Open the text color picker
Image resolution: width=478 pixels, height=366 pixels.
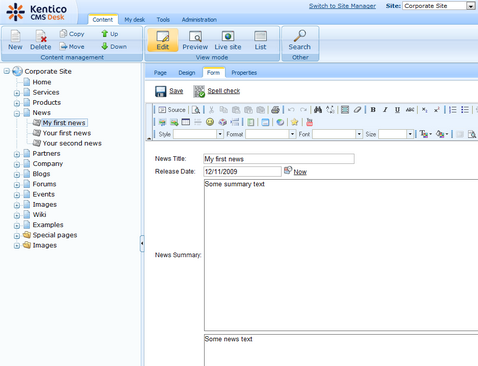pos(426,134)
